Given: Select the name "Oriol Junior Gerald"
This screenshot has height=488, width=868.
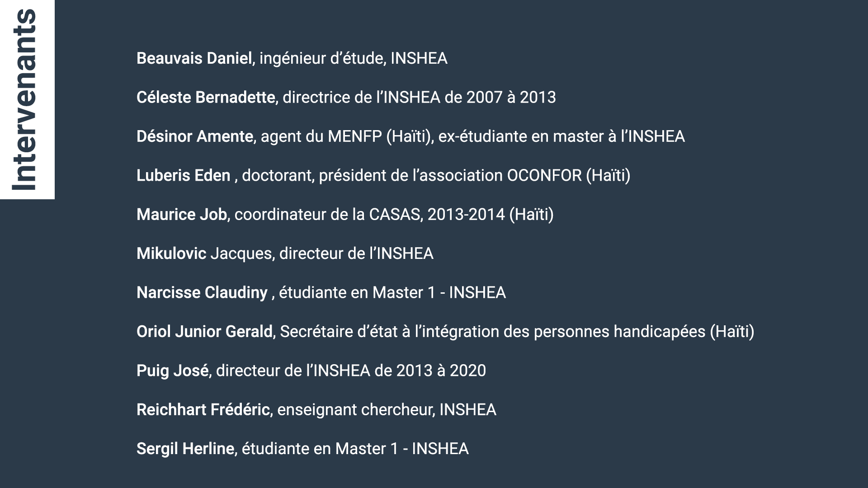Looking at the screenshot, I should (x=204, y=332).
